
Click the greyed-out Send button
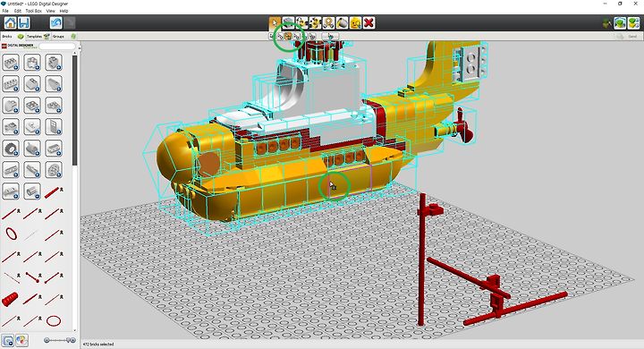click(628, 36)
